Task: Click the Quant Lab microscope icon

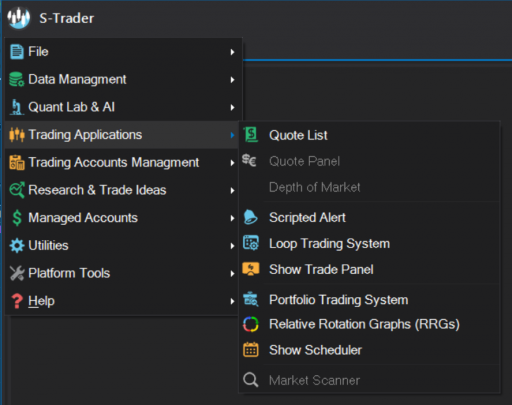Action: tap(17, 107)
